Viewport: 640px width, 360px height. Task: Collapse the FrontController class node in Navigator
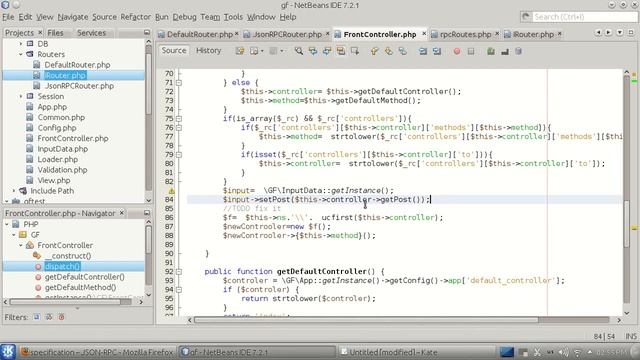(21, 245)
